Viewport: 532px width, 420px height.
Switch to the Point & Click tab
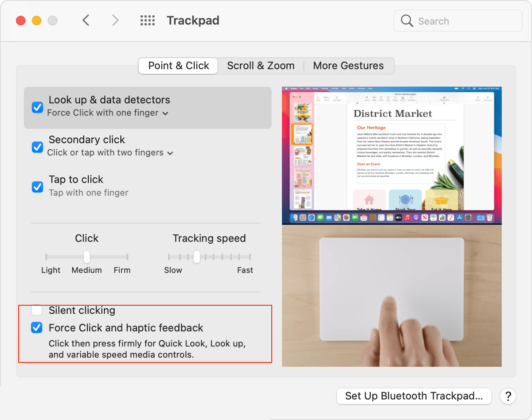[x=178, y=66]
